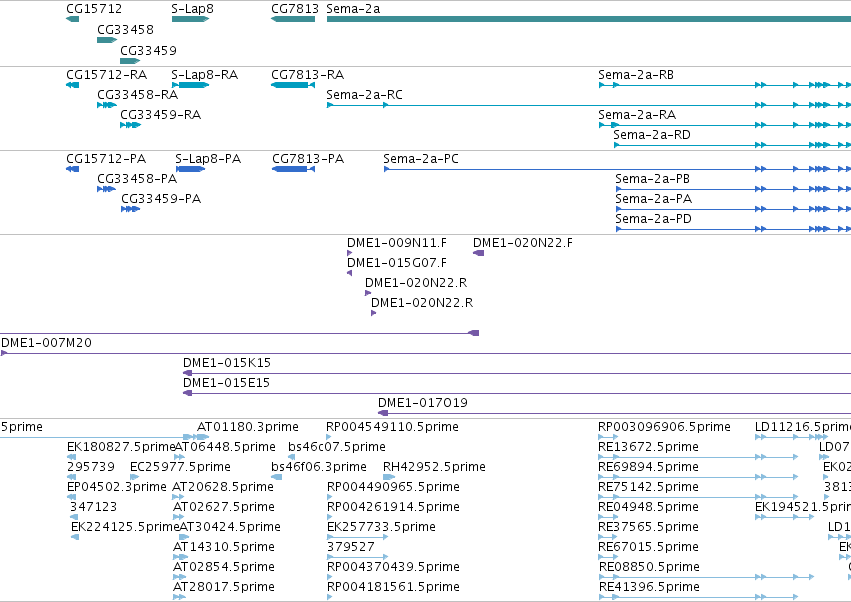Click the Sema-2a-PB protein label
Image resolution: width=851 pixels, height=602 pixels.
click(x=652, y=179)
